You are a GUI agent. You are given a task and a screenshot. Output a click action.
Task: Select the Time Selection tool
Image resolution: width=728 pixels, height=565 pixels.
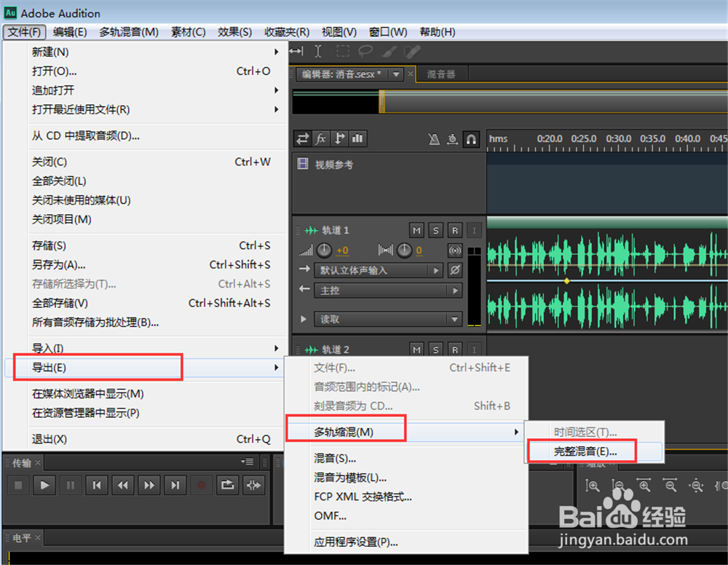[318, 51]
